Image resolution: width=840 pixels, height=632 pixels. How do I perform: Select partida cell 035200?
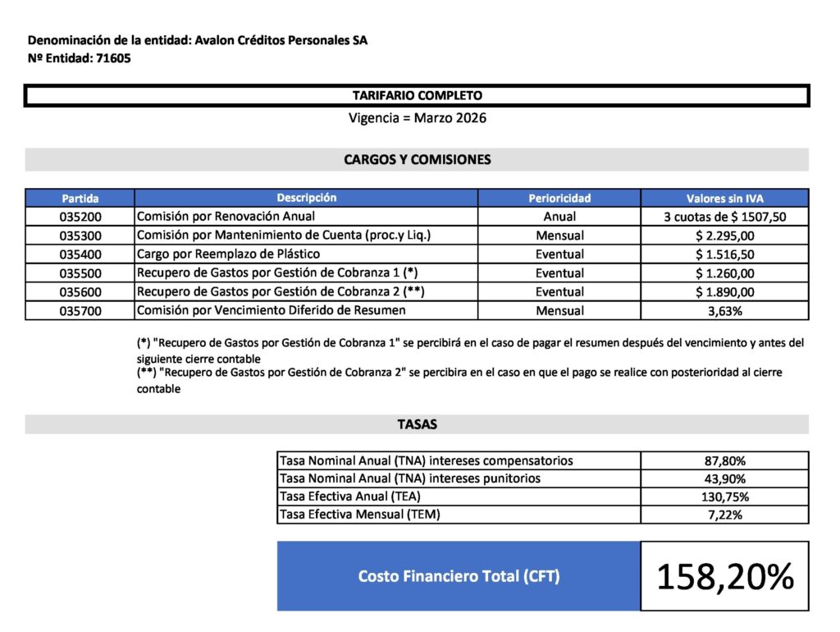[x=80, y=218]
